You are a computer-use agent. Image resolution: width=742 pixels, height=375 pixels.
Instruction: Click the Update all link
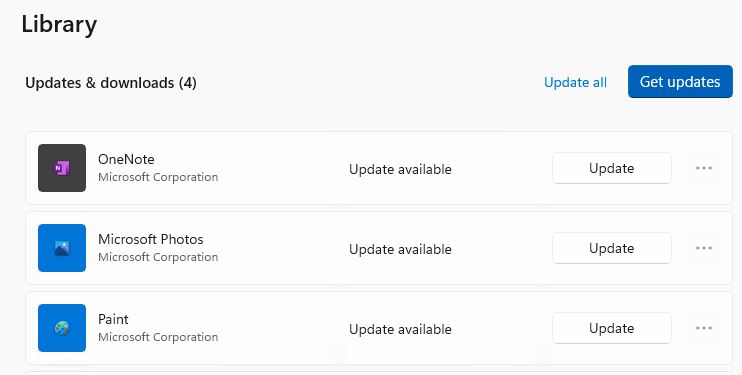click(x=575, y=82)
